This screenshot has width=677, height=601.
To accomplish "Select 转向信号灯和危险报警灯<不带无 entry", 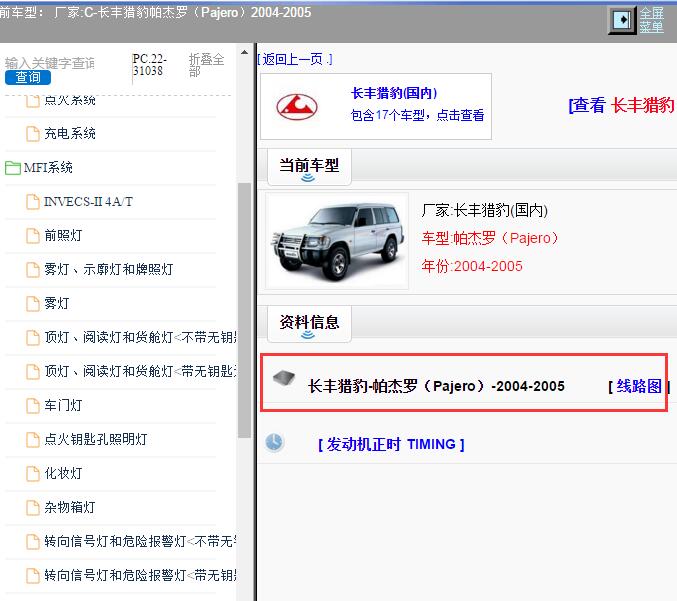I will [140, 541].
